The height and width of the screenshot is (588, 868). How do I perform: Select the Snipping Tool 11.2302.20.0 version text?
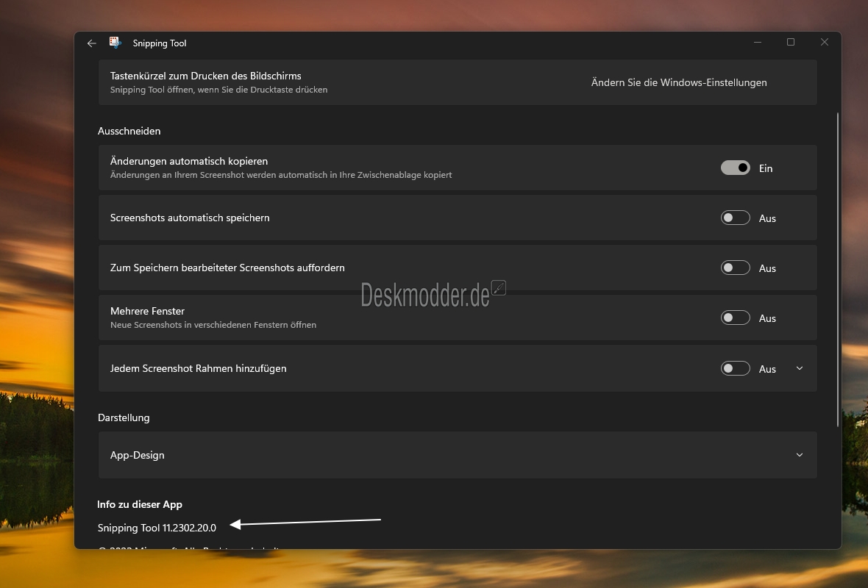pyautogui.click(x=157, y=528)
